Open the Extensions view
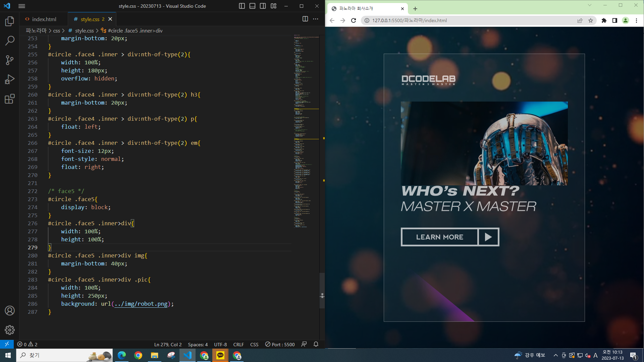Viewport: 644px width, 362px height. tap(10, 99)
